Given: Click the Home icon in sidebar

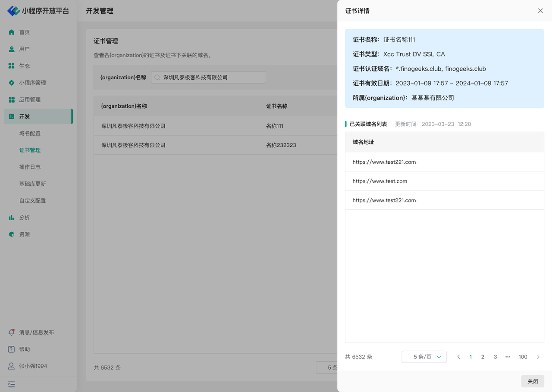Looking at the screenshot, I should click(12, 32).
